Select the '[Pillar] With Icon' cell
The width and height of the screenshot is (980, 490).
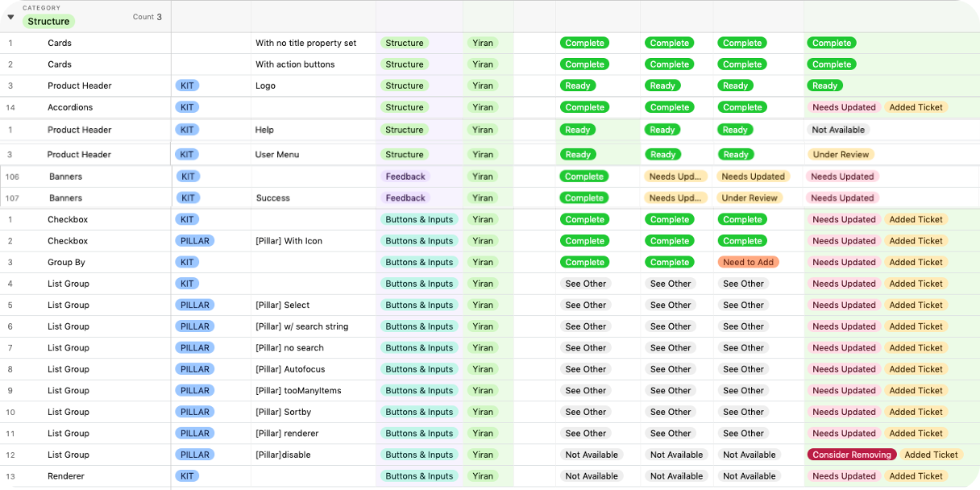[314, 241]
